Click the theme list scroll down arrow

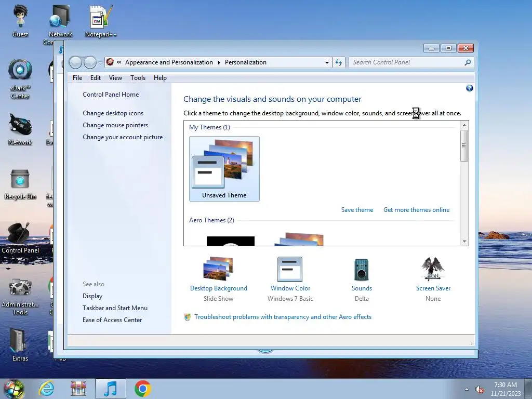[x=464, y=242]
